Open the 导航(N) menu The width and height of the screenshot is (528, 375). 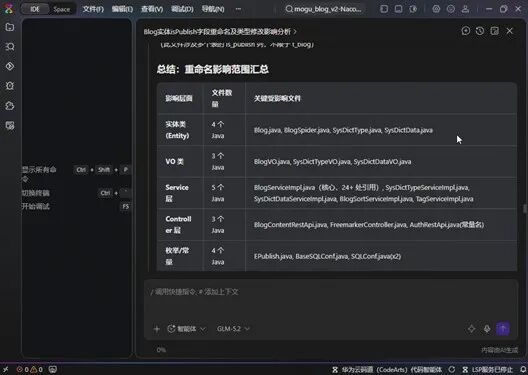[x=213, y=9]
